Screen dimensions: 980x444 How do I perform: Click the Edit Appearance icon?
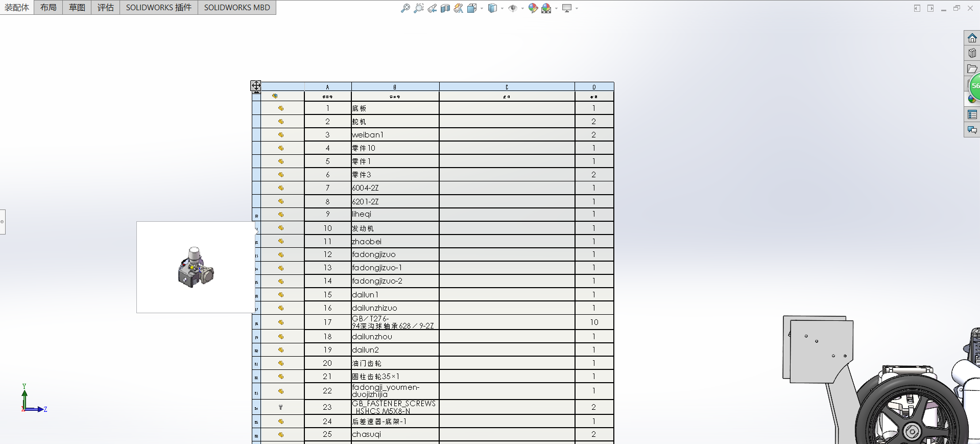point(533,8)
